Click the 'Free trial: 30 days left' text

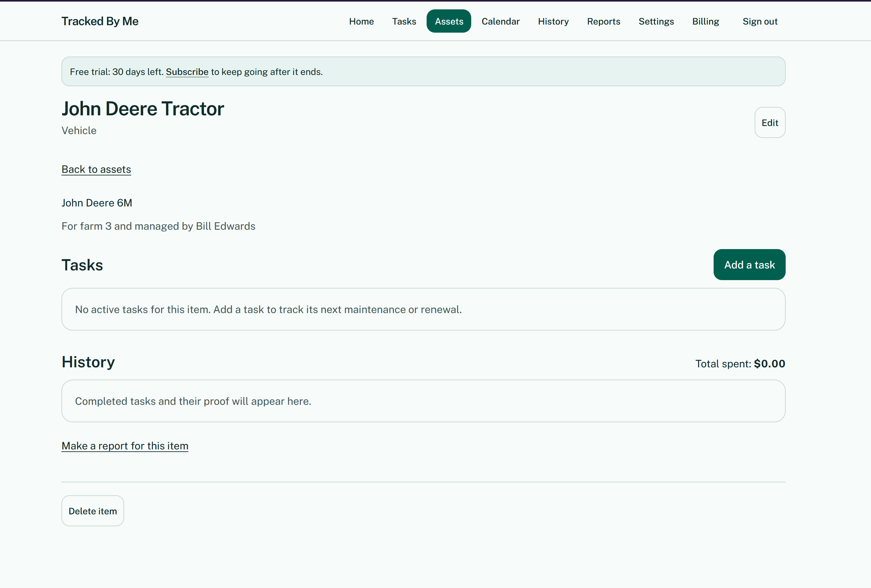click(117, 72)
